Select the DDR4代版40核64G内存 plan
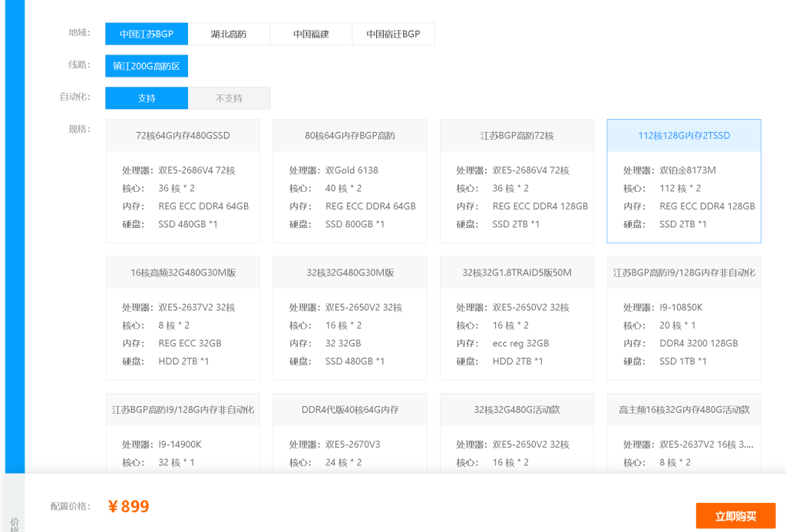Viewport: 786px width, 532px height. pos(350,434)
